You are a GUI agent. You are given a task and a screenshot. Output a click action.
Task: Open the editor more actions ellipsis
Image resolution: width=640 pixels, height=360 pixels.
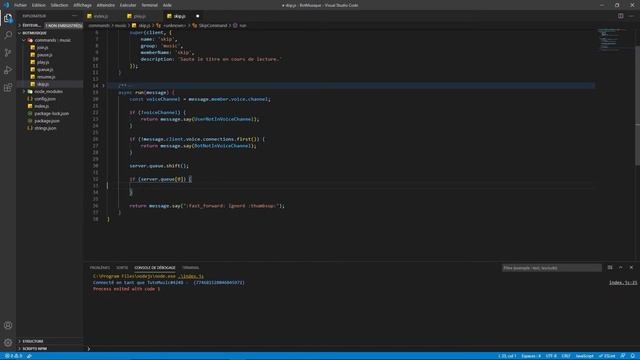coord(631,16)
